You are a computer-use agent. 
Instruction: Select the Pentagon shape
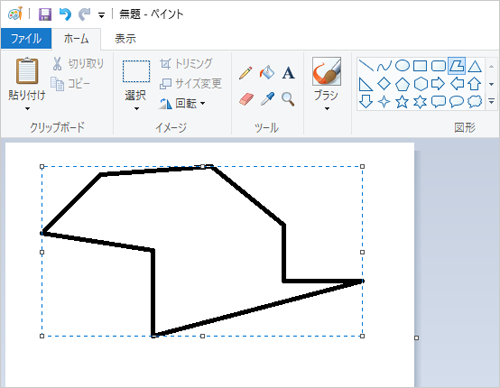pos(402,84)
